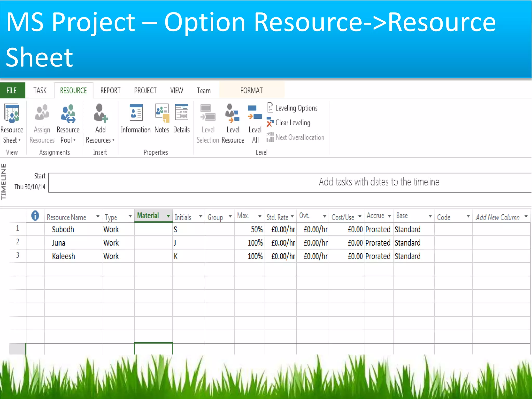Viewport: 532px width, 399px height.
Task: Click Subodh's Standard base calendar cell
Action: pyautogui.click(x=414, y=229)
